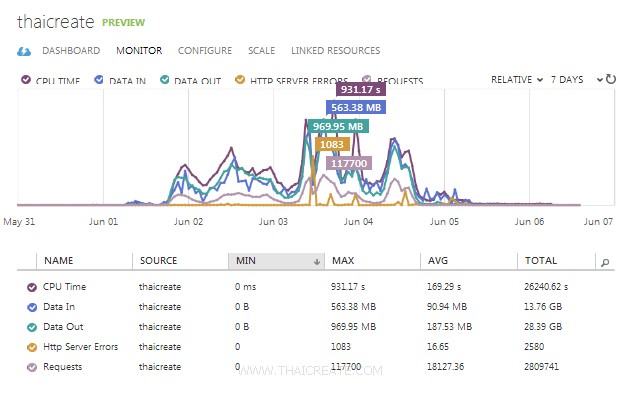Open the RELATIVE dropdown
This screenshot has height=396, width=622.
pos(517,80)
